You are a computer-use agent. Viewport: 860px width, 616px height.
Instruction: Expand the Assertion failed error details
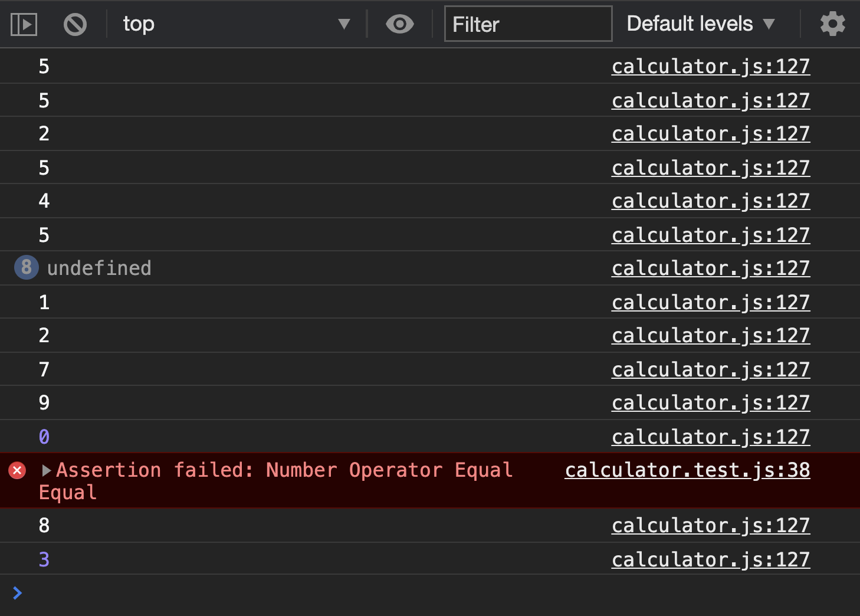coord(47,470)
